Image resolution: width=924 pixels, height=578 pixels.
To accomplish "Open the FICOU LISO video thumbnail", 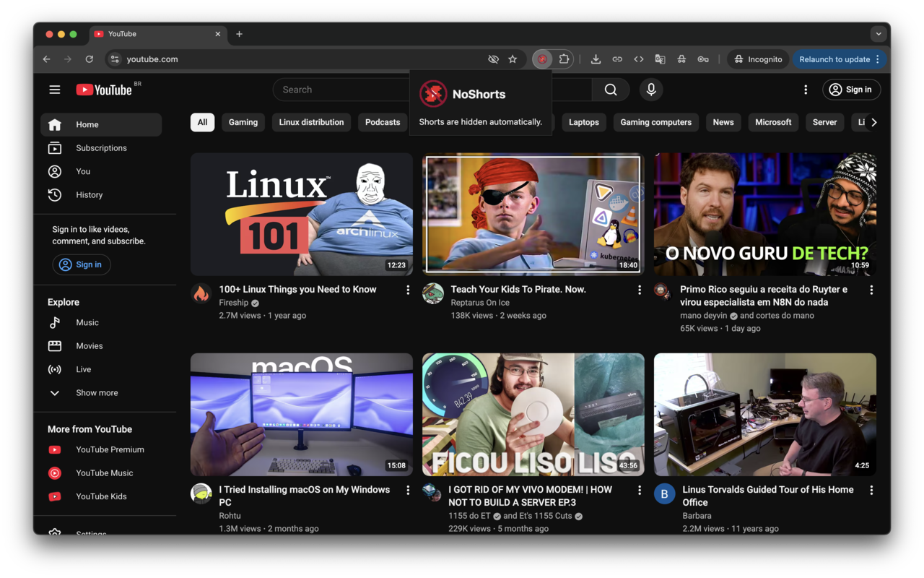I will (x=533, y=415).
